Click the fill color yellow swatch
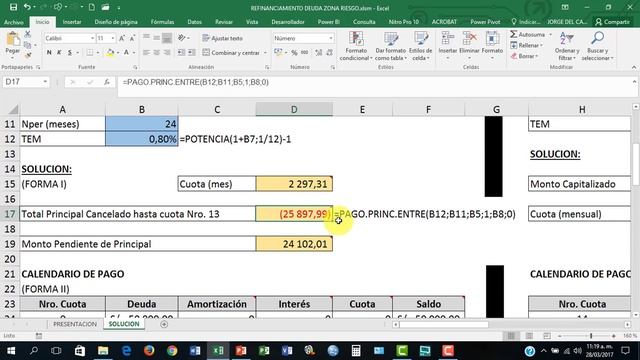 click(x=110, y=53)
